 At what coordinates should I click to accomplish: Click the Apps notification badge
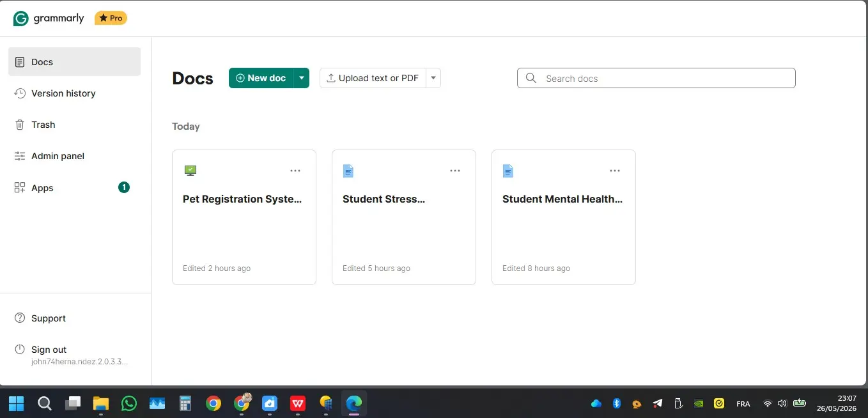pyautogui.click(x=124, y=187)
